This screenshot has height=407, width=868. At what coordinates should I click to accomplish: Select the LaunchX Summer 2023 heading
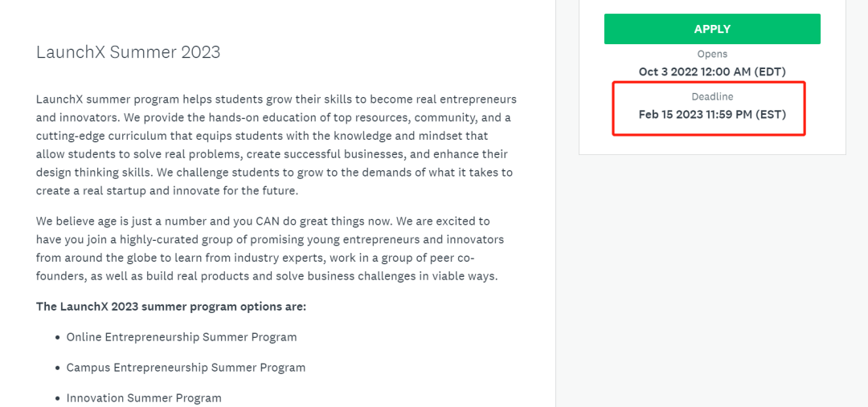click(x=128, y=52)
